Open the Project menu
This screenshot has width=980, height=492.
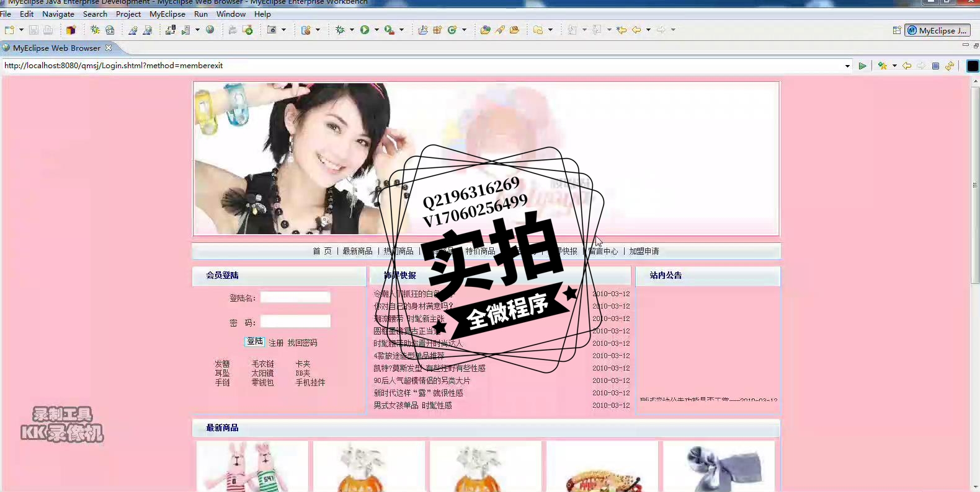click(x=128, y=14)
